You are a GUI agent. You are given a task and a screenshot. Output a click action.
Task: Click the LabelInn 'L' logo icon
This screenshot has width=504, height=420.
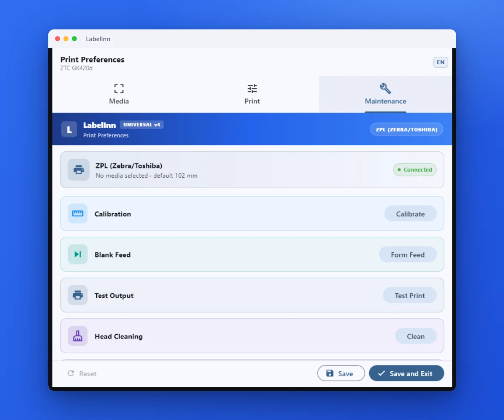point(69,129)
